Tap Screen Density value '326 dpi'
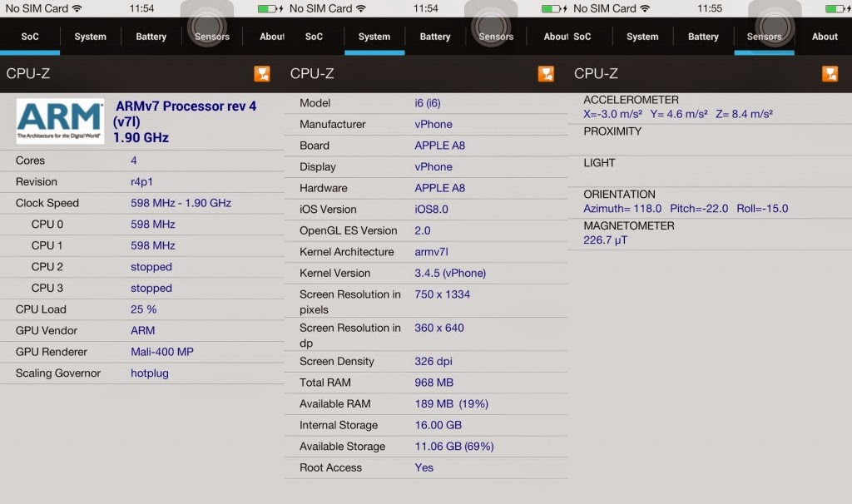 coord(433,361)
